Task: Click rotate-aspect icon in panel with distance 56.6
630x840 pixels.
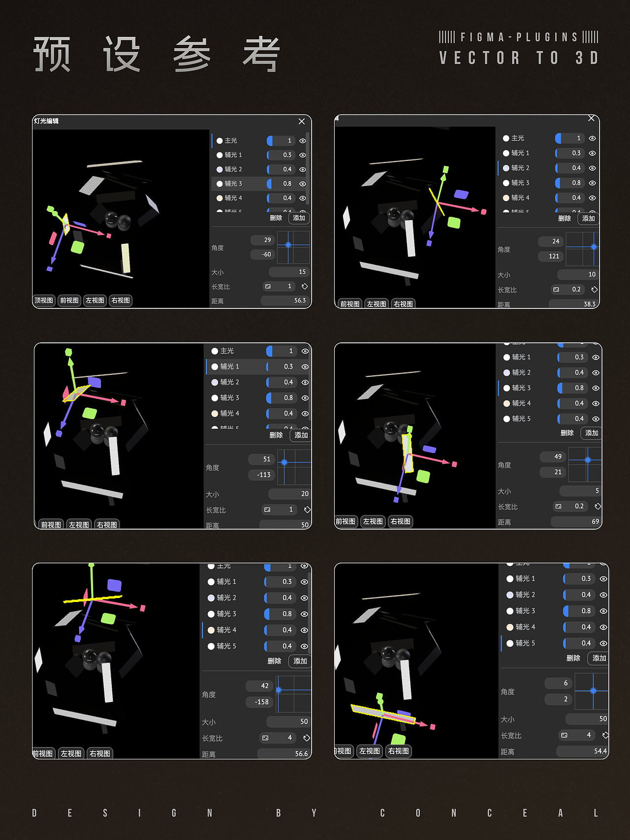Action: pyautogui.click(x=306, y=738)
